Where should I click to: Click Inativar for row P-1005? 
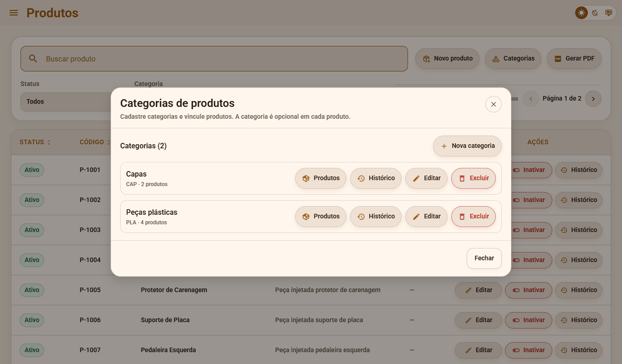(x=529, y=290)
